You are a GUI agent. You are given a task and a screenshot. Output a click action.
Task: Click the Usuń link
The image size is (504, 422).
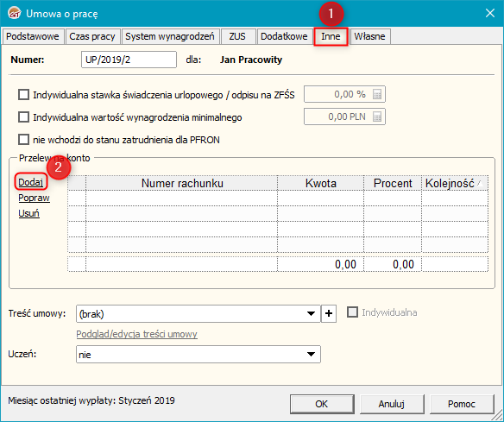[29, 213]
